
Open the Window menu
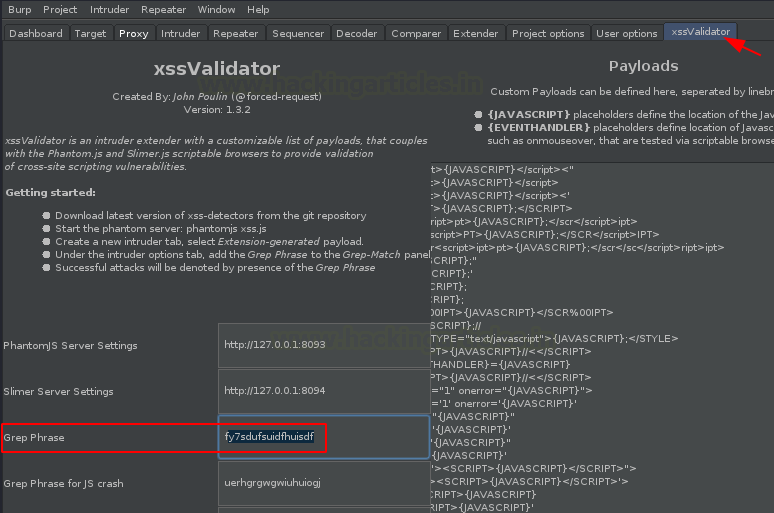[216, 9]
